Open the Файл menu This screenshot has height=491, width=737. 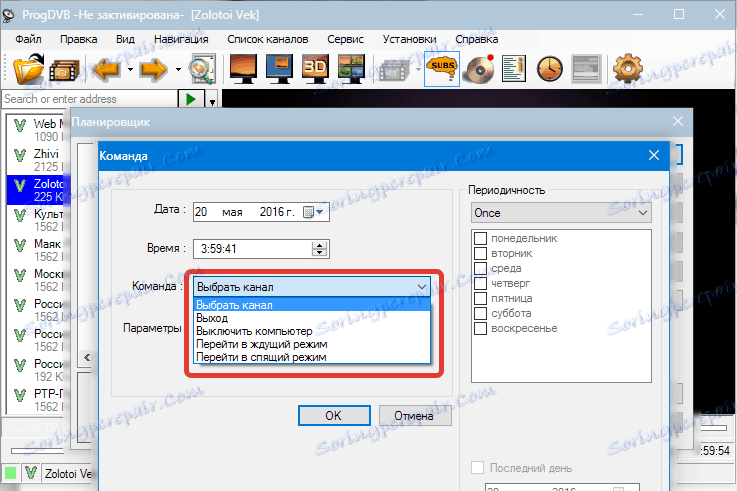click(28, 39)
